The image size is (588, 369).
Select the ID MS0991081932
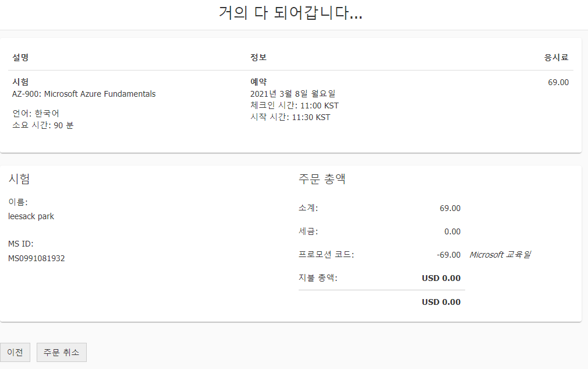[36, 258]
